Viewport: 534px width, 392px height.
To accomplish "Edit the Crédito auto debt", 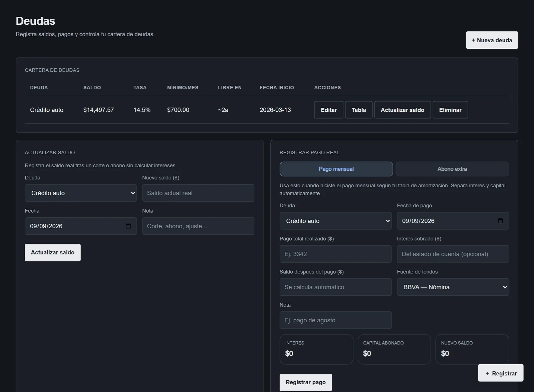I will 329,110.
